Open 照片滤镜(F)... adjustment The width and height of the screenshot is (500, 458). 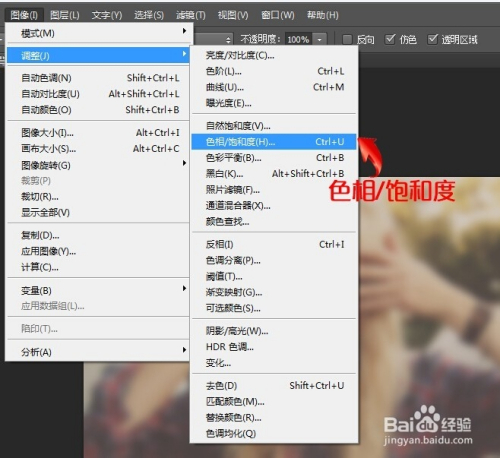click(274, 190)
